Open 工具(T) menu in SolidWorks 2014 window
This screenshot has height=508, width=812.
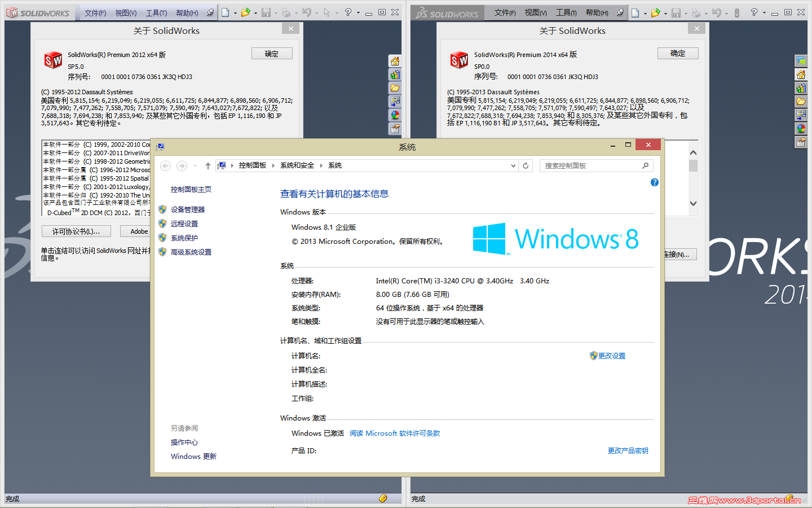[x=566, y=12]
